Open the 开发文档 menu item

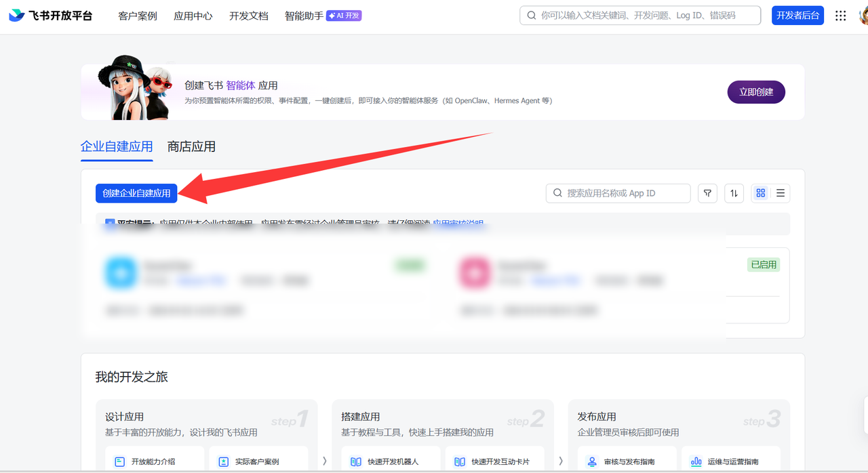pyautogui.click(x=249, y=16)
